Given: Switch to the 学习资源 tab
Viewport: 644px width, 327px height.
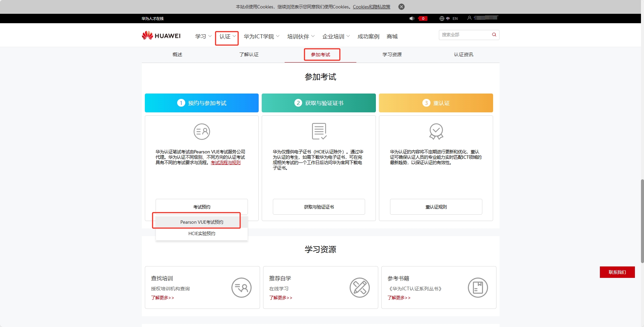Looking at the screenshot, I should click(x=392, y=54).
